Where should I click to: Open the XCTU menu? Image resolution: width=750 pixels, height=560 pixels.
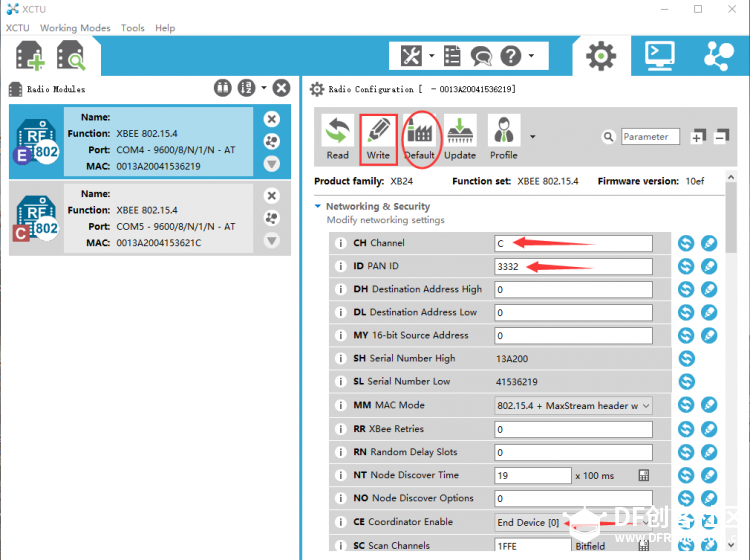pyautogui.click(x=17, y=28)
